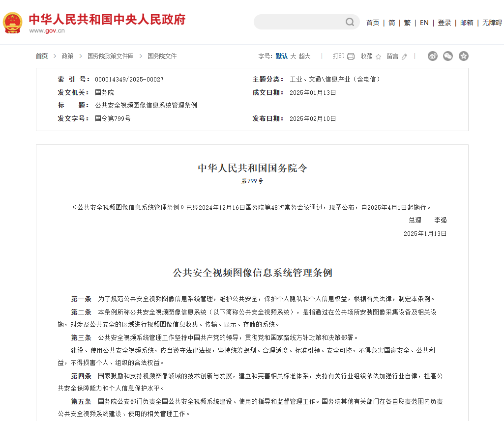The height and width of the screenshot is (421, 504).
Task: Open the EN English version
Action: (x=424, y=23)
